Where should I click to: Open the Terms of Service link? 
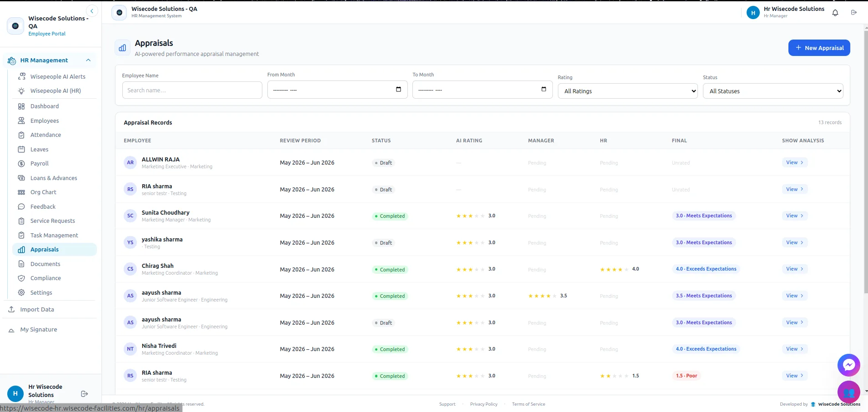[528, 404]
